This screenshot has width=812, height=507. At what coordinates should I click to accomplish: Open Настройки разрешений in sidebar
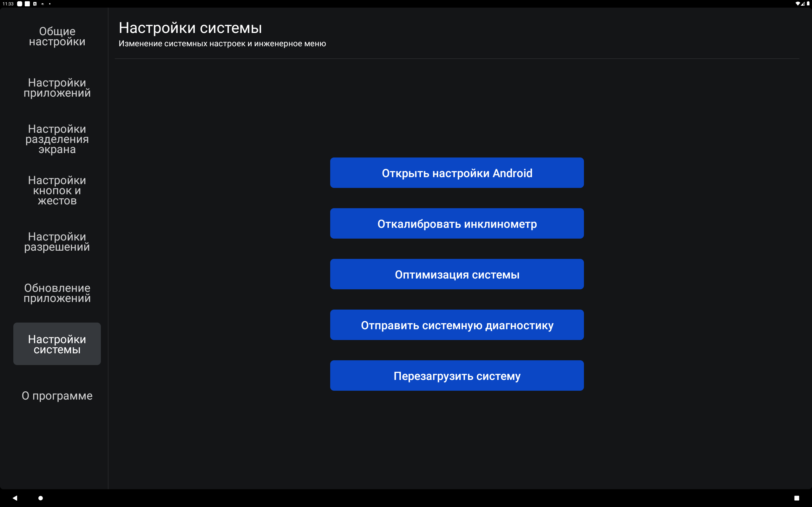57,241
